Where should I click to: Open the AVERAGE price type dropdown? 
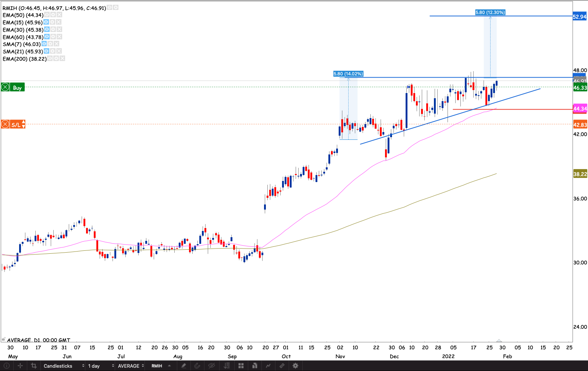(x=131, y=366)
